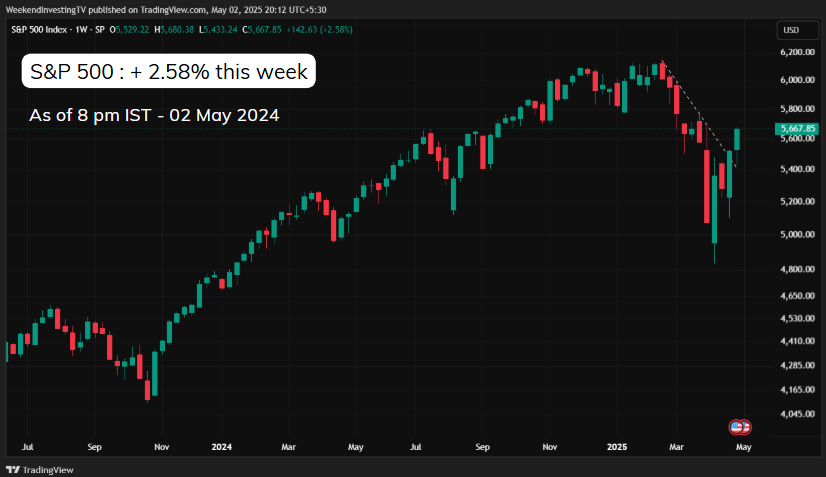Click the S&P 500 Index symbol title

[39, 30]
